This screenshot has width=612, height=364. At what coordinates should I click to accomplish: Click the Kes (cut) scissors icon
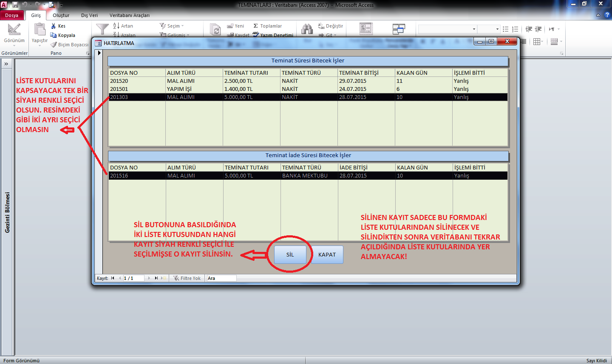coord(54,26)
